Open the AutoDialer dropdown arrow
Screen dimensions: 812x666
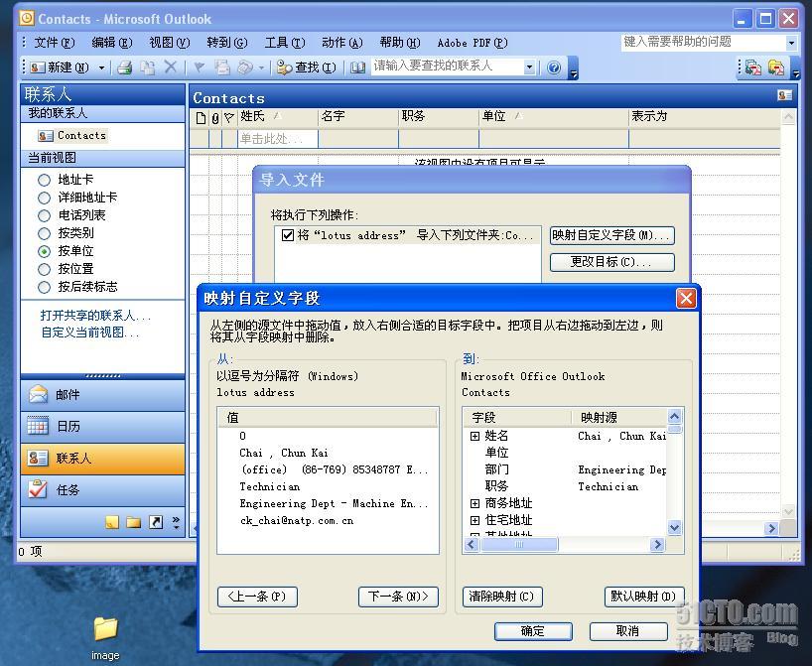tap(261, 67)
